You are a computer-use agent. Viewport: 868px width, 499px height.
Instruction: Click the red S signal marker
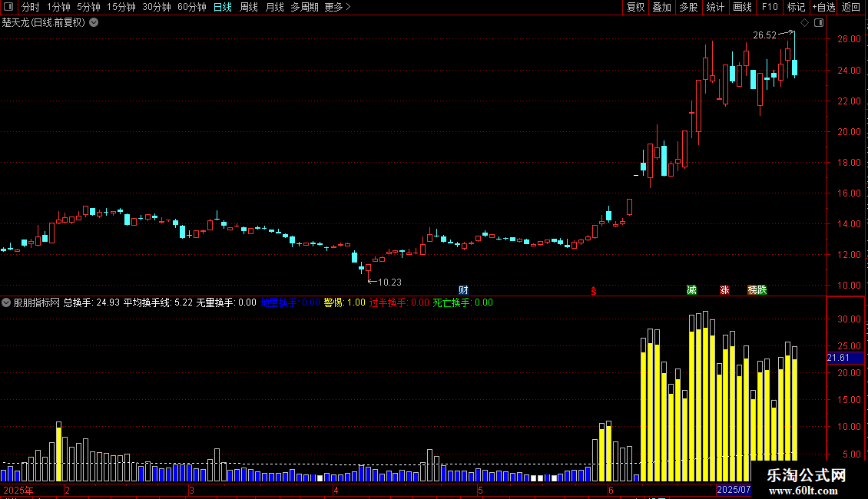click(594, 291)
